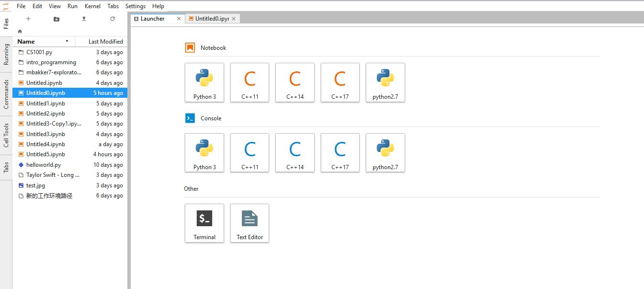Create a C++17 notebook
The height and width of the screenshot is (289, 644).
tap(340, 82)
